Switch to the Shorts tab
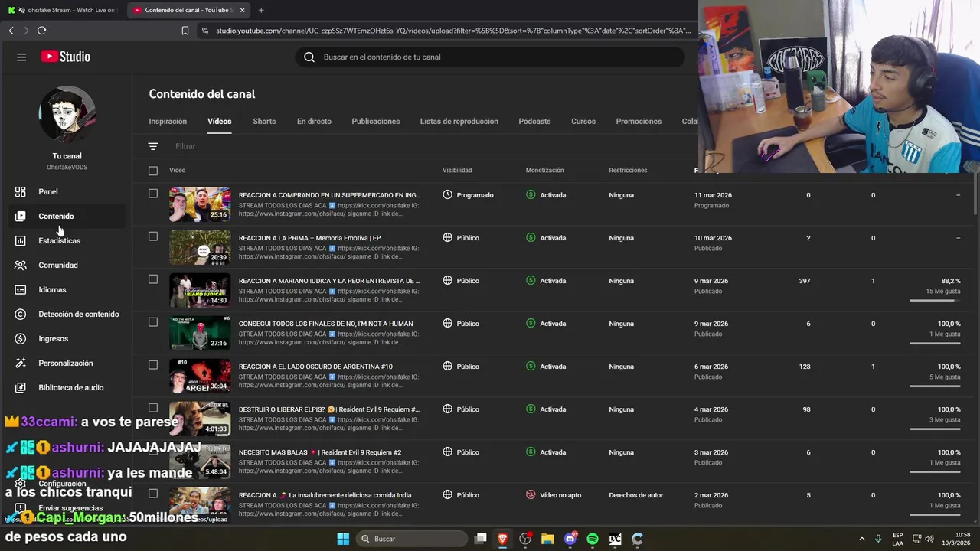The image size is (980, 551). click(264, 121)
